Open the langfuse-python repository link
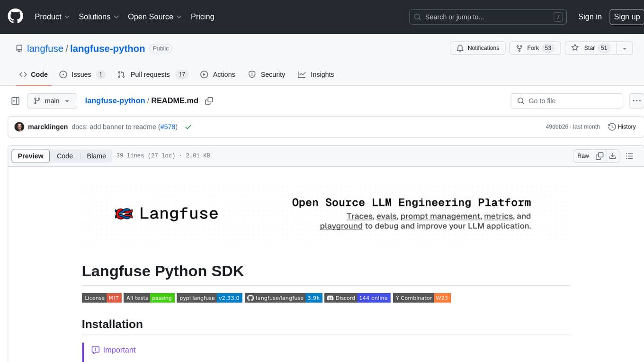Viewport: 644px width, 362px height. pyautogui.click(x=107, y=48)
